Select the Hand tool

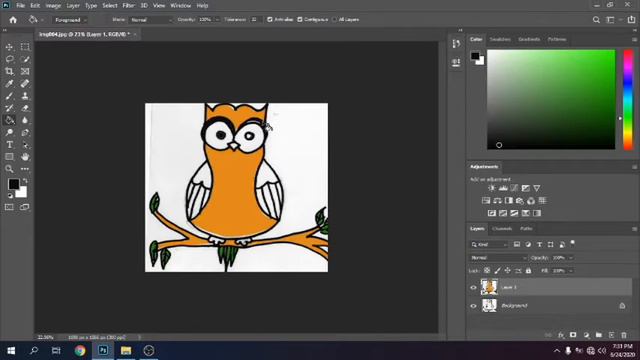(25, 157)
